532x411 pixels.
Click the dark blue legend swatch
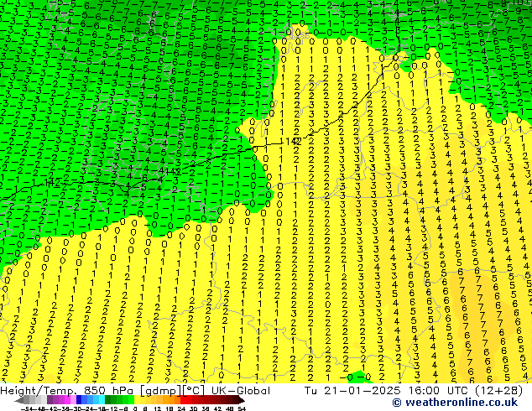[x=79, y=400]
